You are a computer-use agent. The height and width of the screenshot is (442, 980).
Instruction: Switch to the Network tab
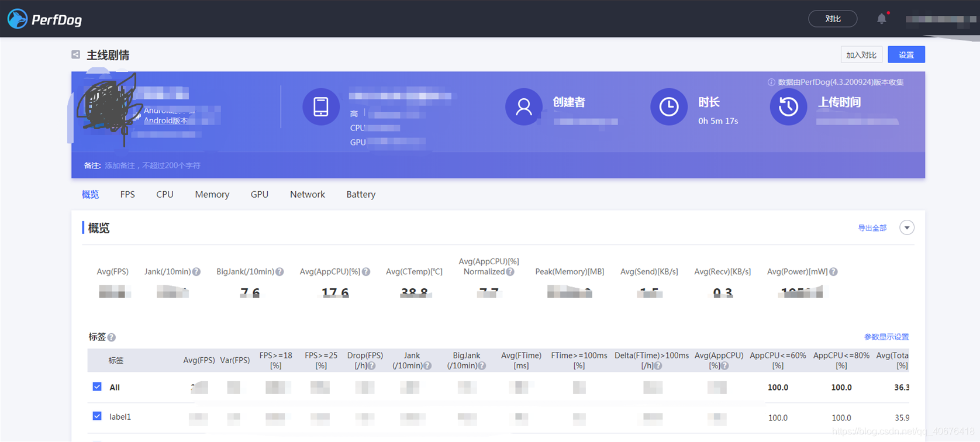308,194
